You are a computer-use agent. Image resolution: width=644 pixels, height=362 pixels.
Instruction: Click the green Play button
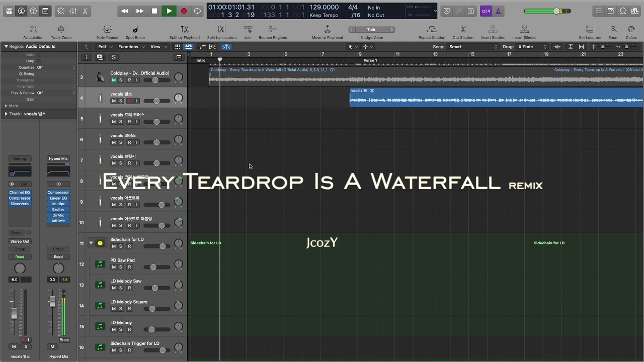point(169,11)
